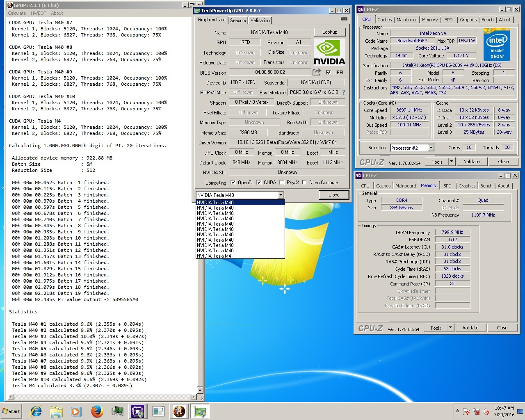Click the network tray icon
This screenshot has width=525, height=420.
point(476,411)
